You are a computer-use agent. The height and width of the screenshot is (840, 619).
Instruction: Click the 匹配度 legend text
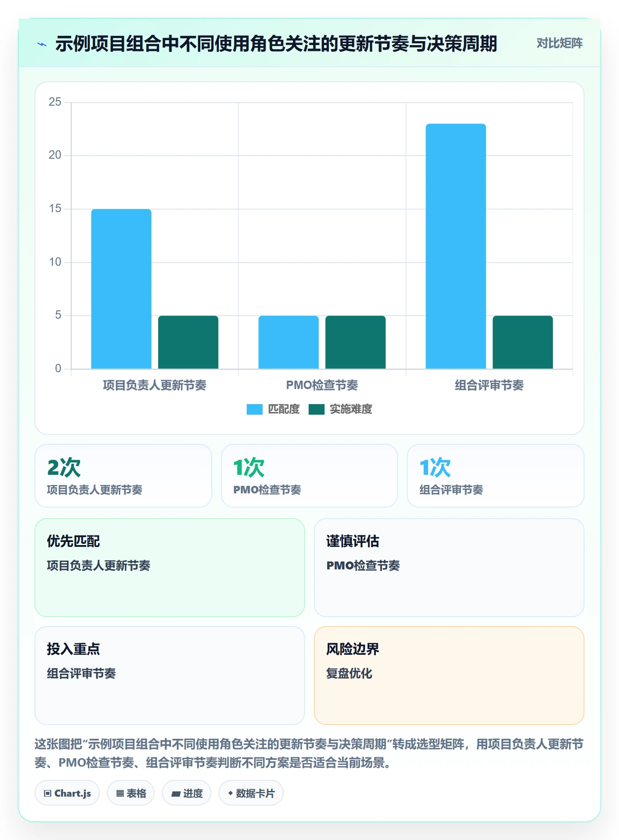[284, 409]
